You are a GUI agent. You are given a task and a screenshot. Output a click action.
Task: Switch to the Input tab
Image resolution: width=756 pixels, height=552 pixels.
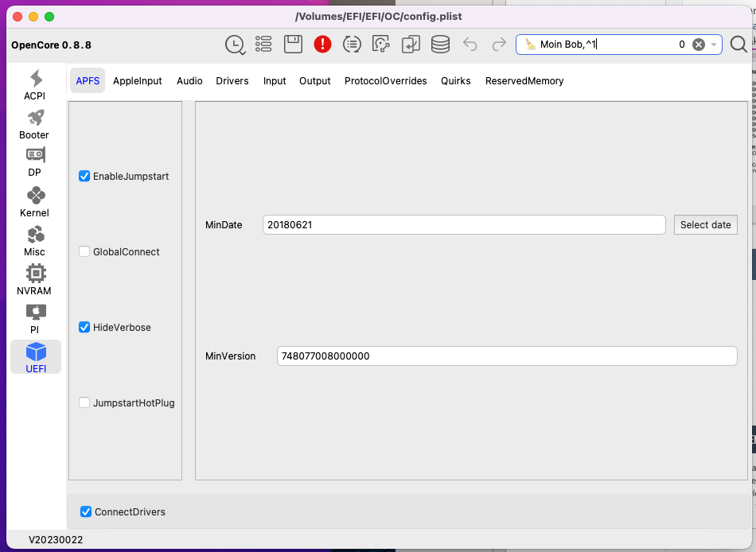275,80
